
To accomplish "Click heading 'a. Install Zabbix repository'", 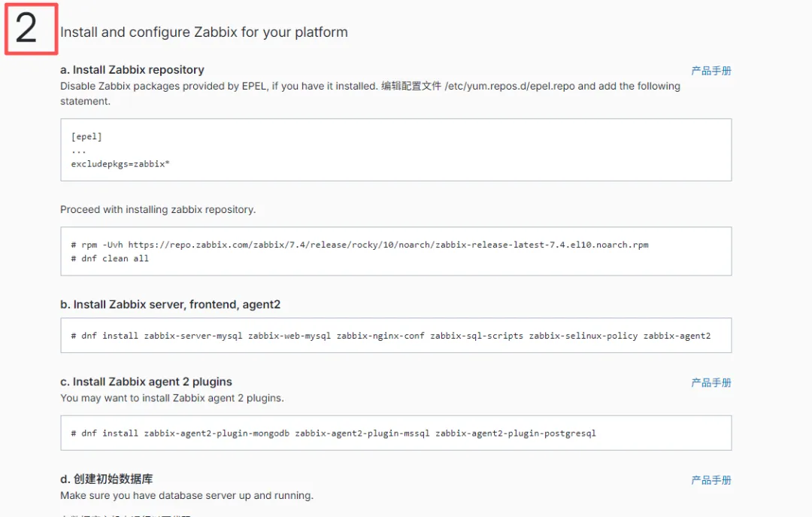I will [x=132, y=69].
